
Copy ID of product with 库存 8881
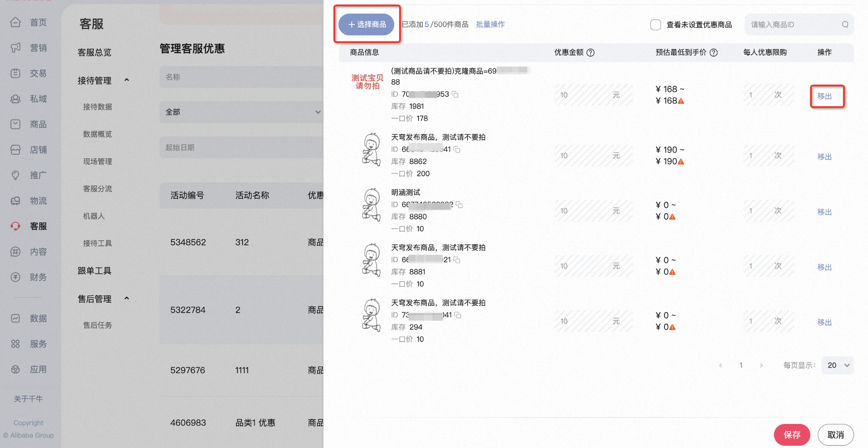[x=457, y=260]
